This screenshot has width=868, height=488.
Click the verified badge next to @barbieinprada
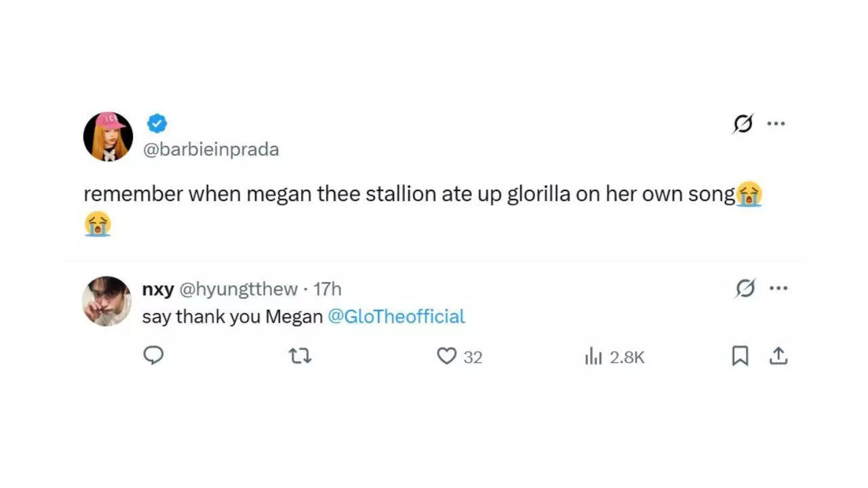pyautogui.click(x=157, y=123)
